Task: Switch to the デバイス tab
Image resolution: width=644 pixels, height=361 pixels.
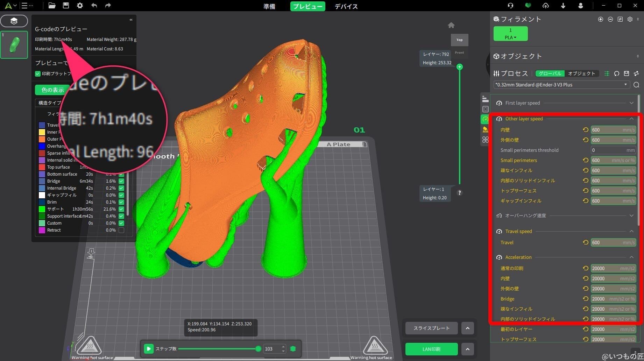Action: point(346,6)
